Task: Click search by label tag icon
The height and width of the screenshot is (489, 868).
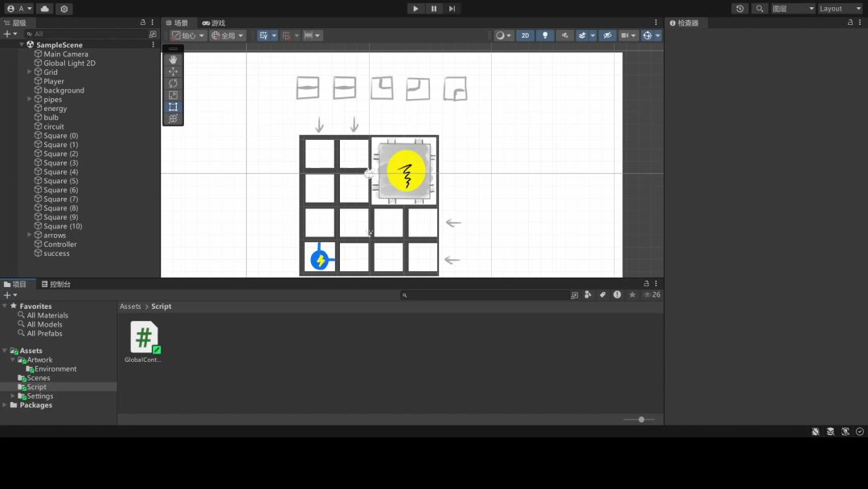Action: pyautogui.click(x=602, y=295)
